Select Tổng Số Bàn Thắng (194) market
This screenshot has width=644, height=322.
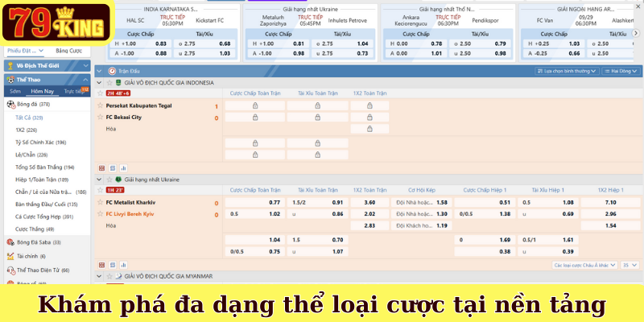point(45,167)
